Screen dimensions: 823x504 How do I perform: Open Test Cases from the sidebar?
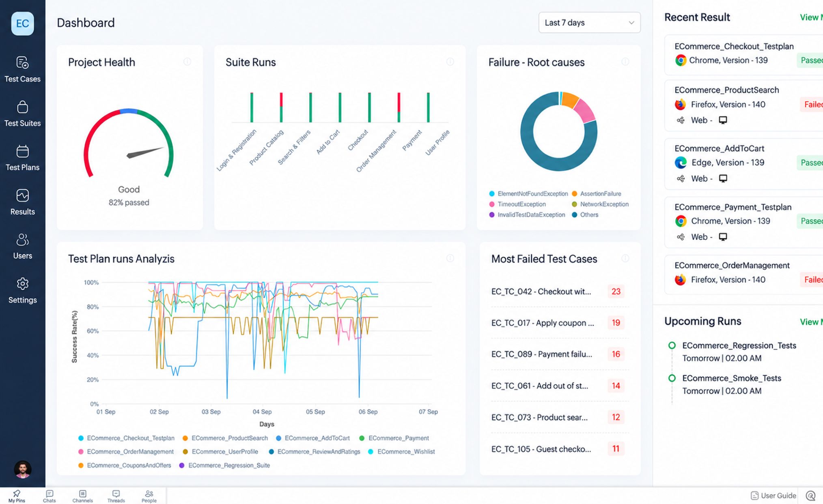(22, 70)
